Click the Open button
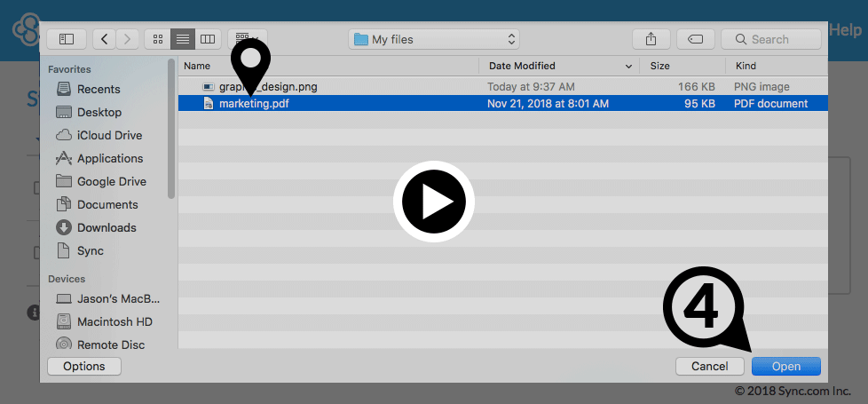This screenshot has height=404, width=868. point(785,366)
